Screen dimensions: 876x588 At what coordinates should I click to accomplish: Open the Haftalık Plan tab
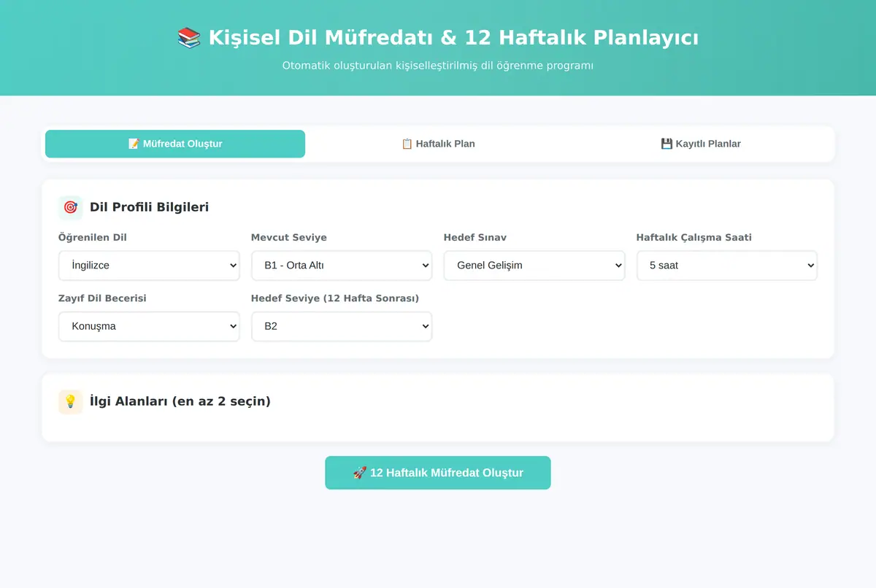click(x=438, y=144)
